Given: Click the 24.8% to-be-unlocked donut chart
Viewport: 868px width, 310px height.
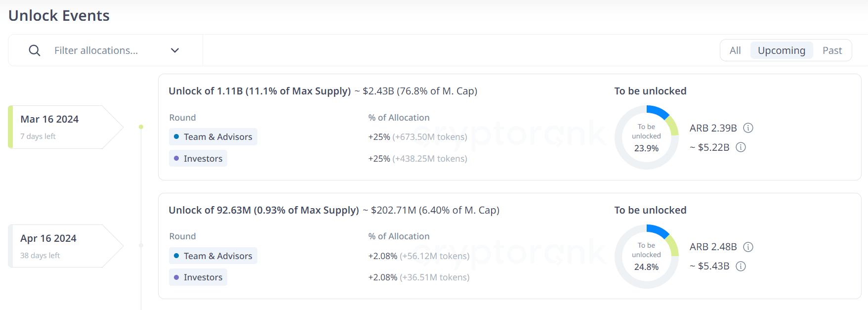Looking at the screenshot, I should coord(646,256).
